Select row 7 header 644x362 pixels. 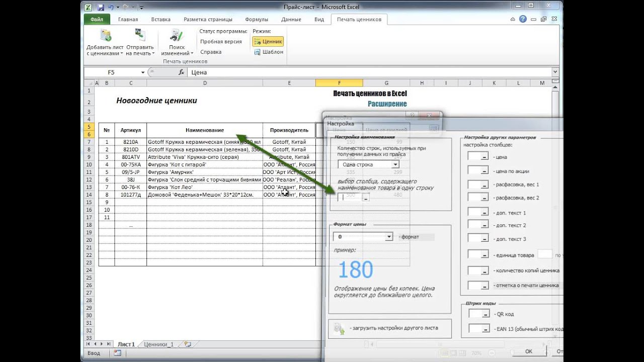coord(89,142)
